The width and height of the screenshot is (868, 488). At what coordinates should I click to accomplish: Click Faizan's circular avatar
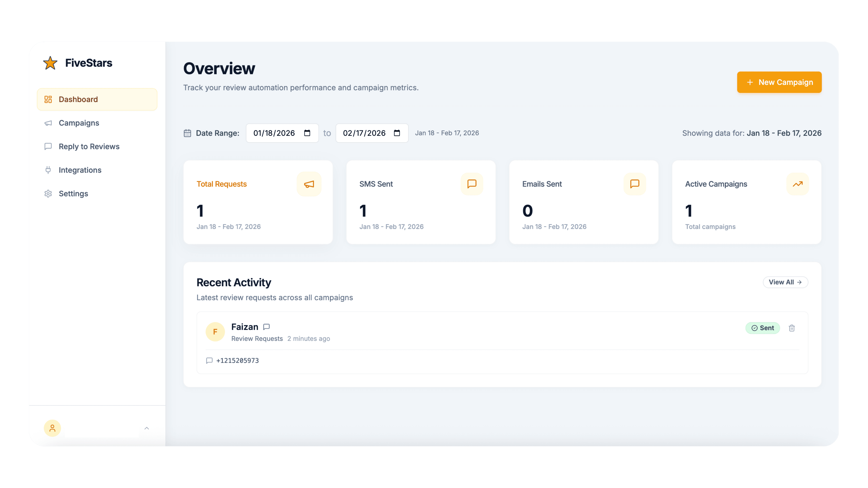[215, 331]
